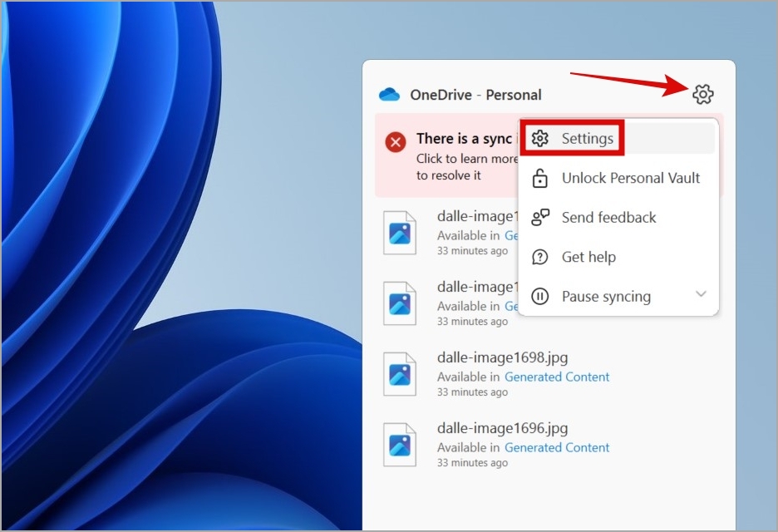Choose Unlock Personal Vault menu entry
Viewport: 778px width, 532px height.
(618, 178)
